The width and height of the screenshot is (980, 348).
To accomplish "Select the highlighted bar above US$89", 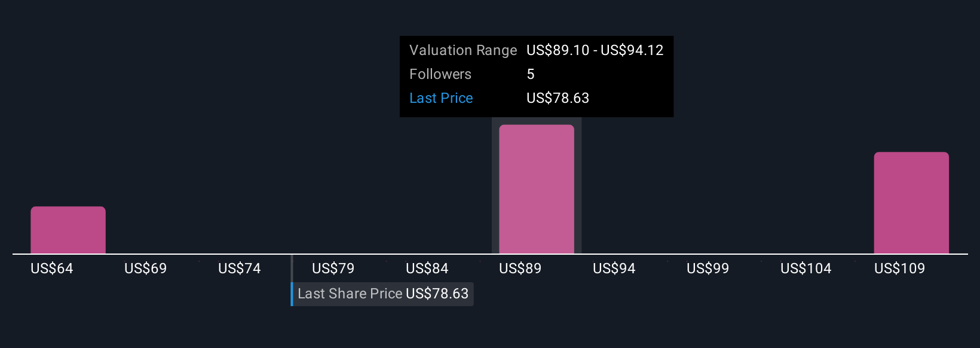I will (537, 189).
